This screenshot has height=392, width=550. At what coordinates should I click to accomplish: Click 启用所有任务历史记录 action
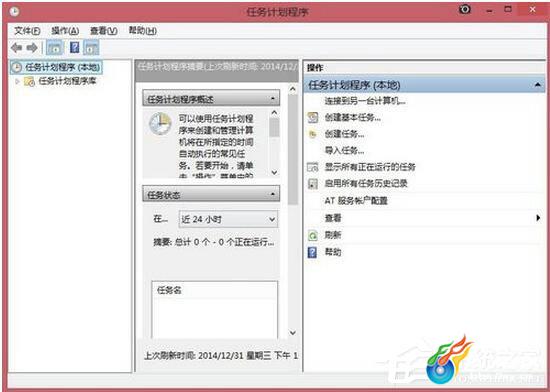(x=366, y=183)
